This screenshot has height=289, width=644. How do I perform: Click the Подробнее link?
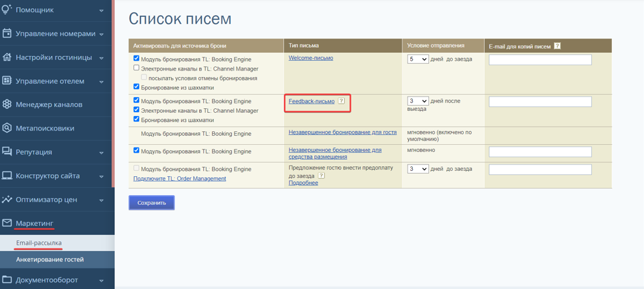pos(304,183)
